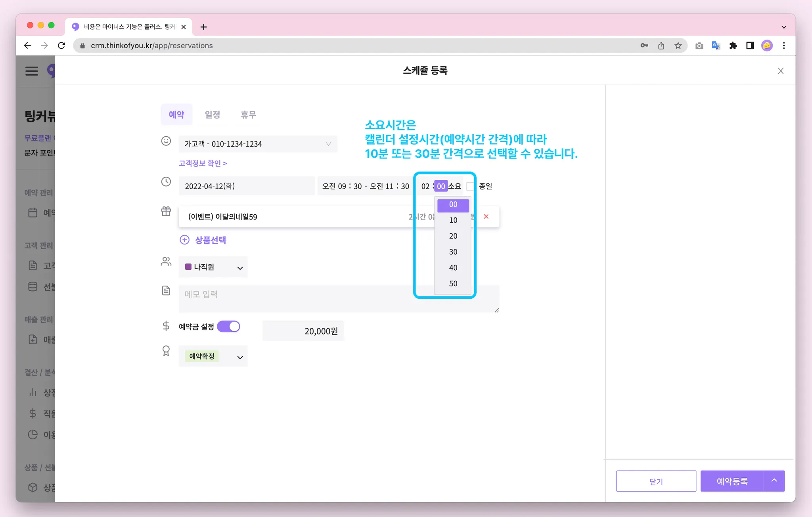The width and height of the screenshot is (812, 517).
Task: Click the hamburger menu icon in the sidebar
Action: click(x=32, y=71)
